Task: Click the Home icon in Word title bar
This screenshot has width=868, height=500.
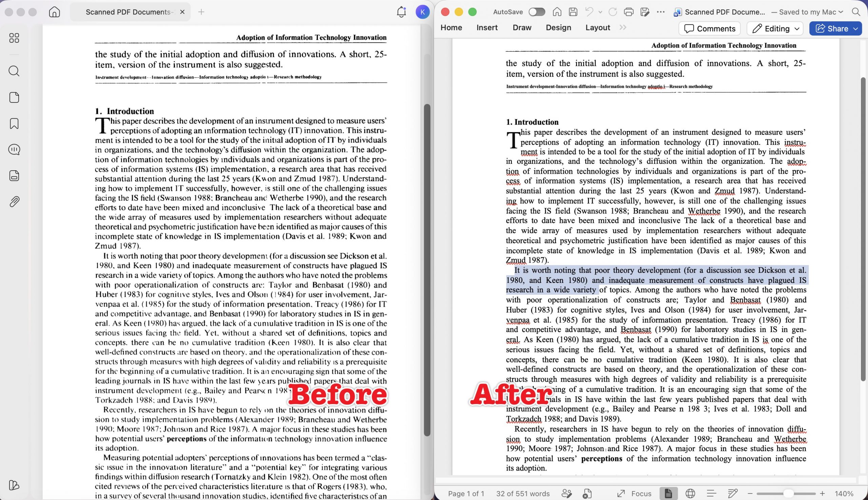Action: pos(557,12)
